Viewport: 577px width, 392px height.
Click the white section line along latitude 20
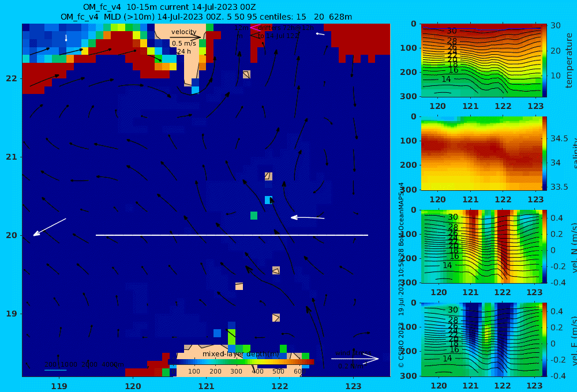pos(232,235)
